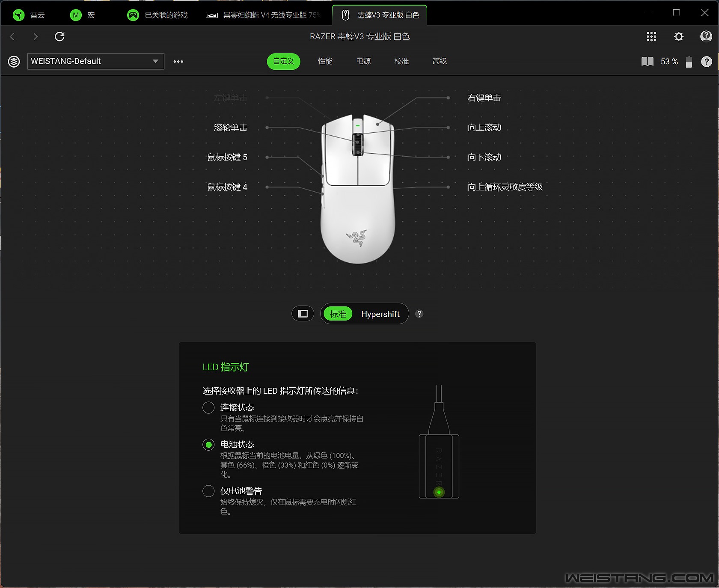Screen dimensions: 719x588
Task: Click the receiver dongle LED illustration
Action: tap(439, 442)
